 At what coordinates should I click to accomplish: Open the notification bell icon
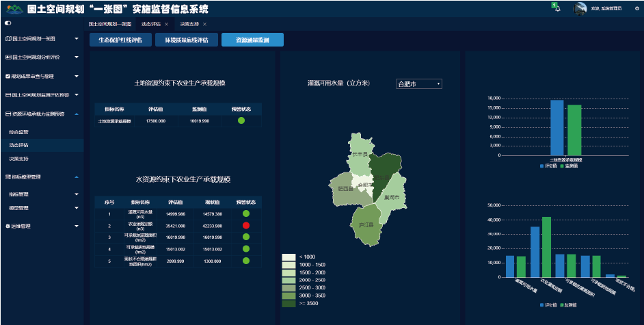(558, 8)
